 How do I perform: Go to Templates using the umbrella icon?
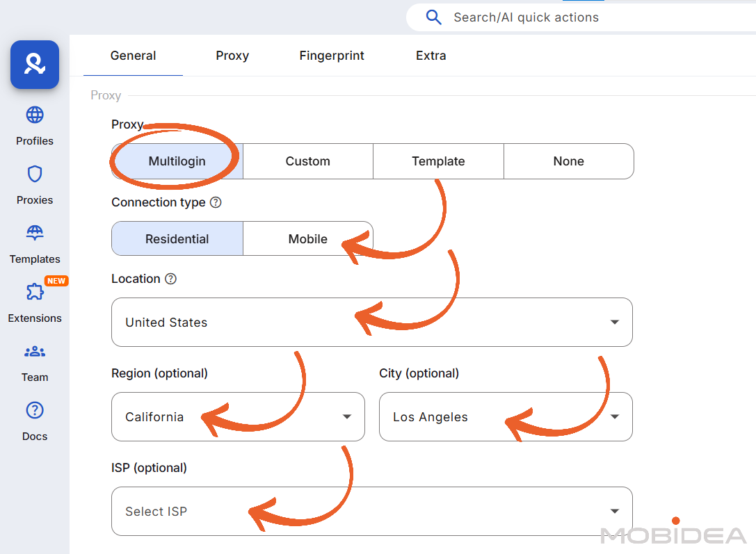point(35,233)
